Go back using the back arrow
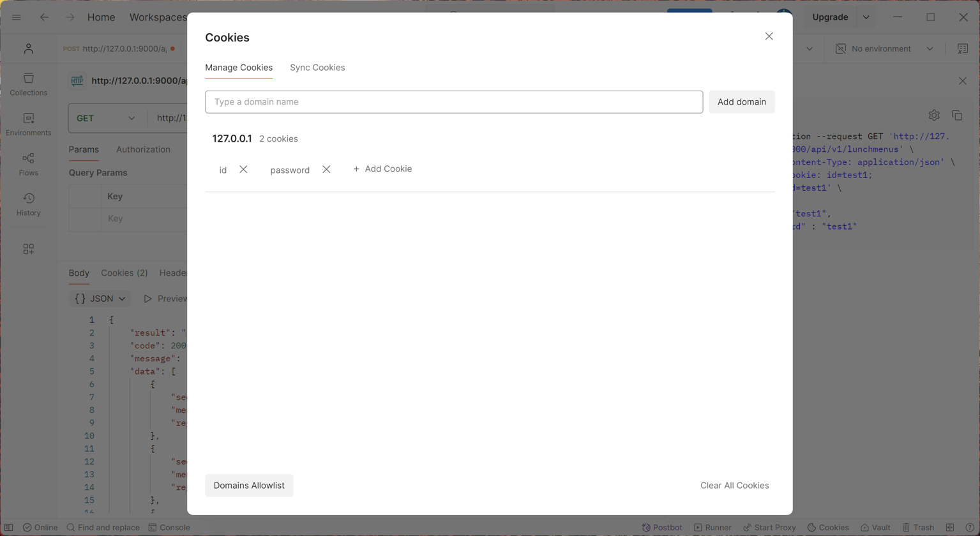 point(44,17)
